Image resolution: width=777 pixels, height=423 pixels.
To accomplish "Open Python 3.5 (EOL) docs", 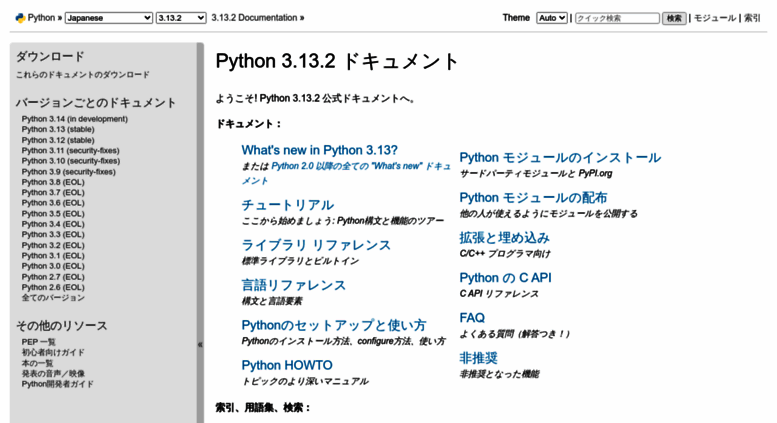I will point(53,214).
